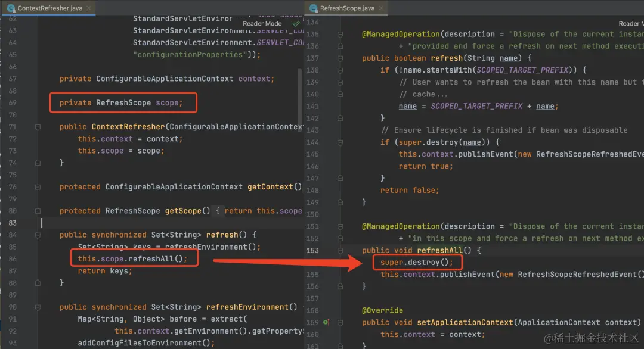Click 'refresh(String name)' method signature on line 137
The width and height of the screenshot is (644, 349).
(x=476, y=58)
